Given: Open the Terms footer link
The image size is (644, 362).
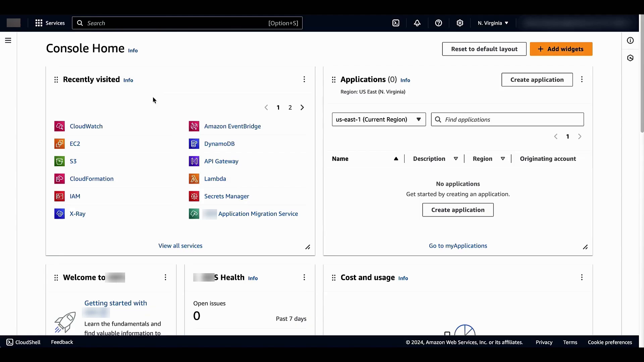Looking at the screenshot, I should [570, 342].
